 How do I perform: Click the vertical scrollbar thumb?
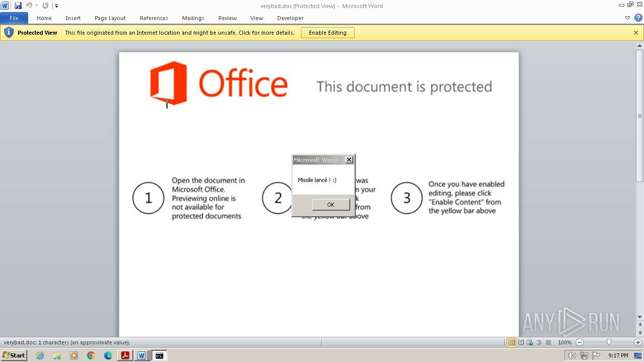640,116
